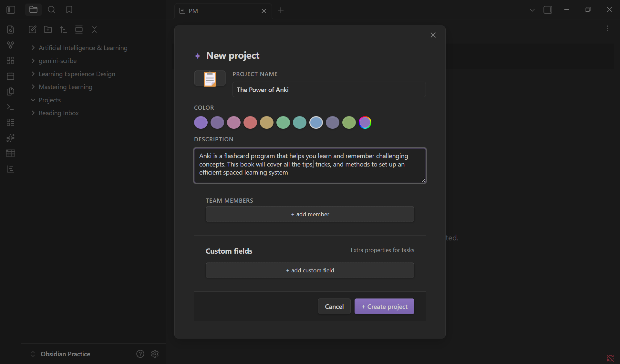The image size is (620, 364).
Task: Close the PM tab
Action: pyautogui.click(x=264, y=11)
